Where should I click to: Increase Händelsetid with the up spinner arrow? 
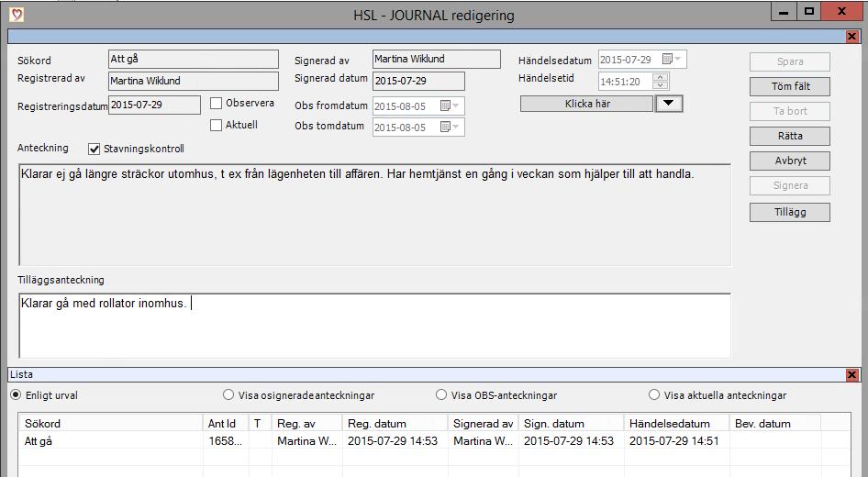coord(660,77)
